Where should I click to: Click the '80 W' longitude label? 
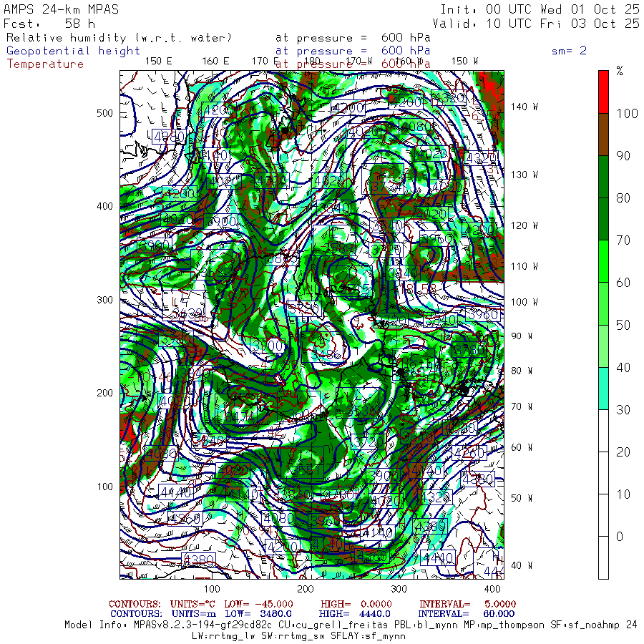click(522, 371)
